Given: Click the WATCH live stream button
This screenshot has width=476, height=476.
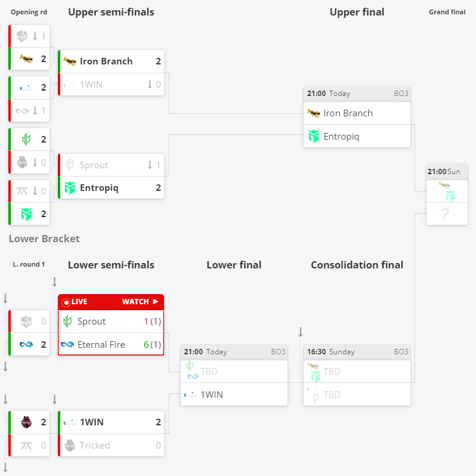Looking at the screenshot, I should click(x=140, y=302).
